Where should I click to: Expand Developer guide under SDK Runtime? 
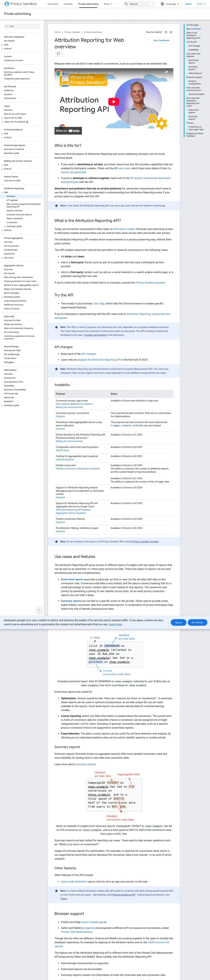(x=2, y=405)
